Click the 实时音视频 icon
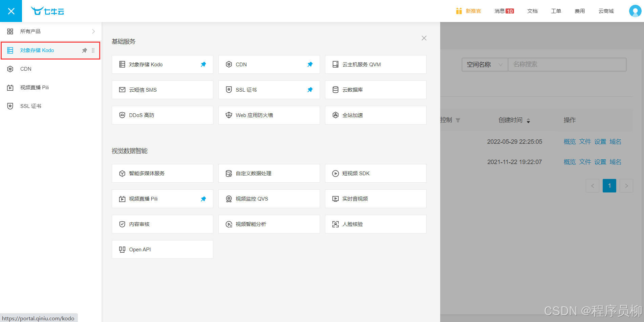This screenshot has width=644, height=322. [336, 199]
